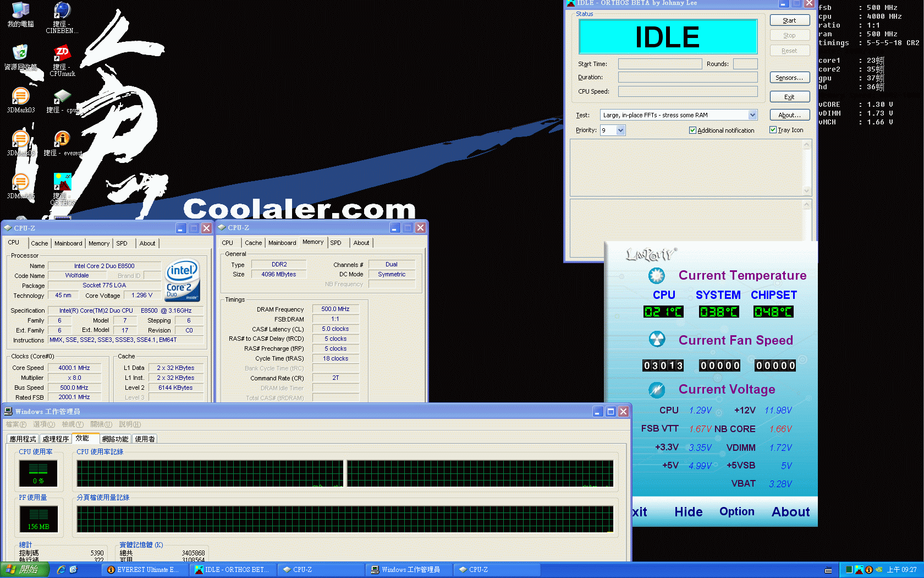
Task: Open the 檔案 menu in Task Manager
Action: 16,424
